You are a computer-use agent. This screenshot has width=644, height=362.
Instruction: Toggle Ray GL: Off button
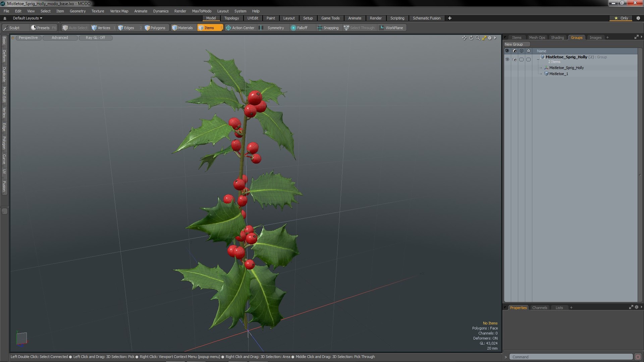click(x=95, y=38)
